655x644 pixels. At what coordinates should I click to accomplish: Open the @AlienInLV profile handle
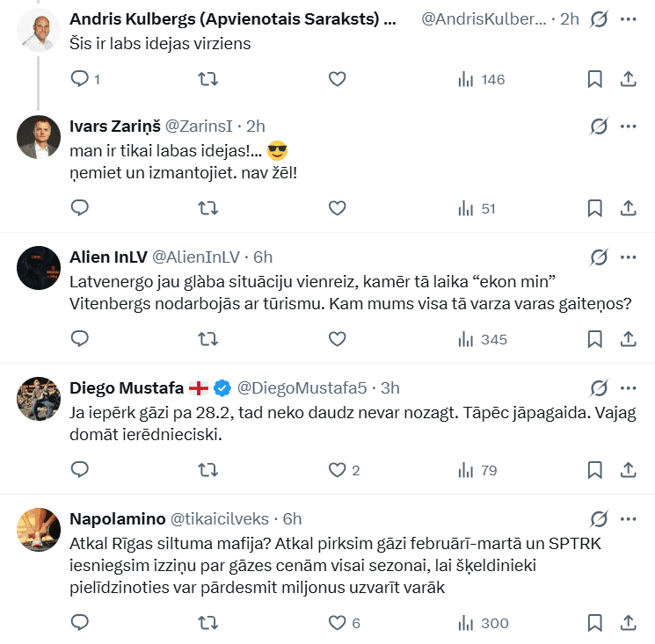click(x=196, y=257)
